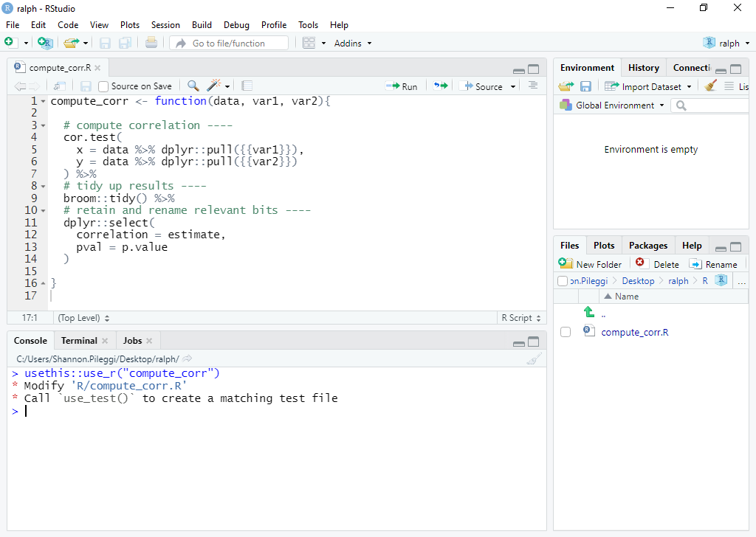
Task: Click the Desktop breadcrumb in Files path
Action: coord(638,281)
